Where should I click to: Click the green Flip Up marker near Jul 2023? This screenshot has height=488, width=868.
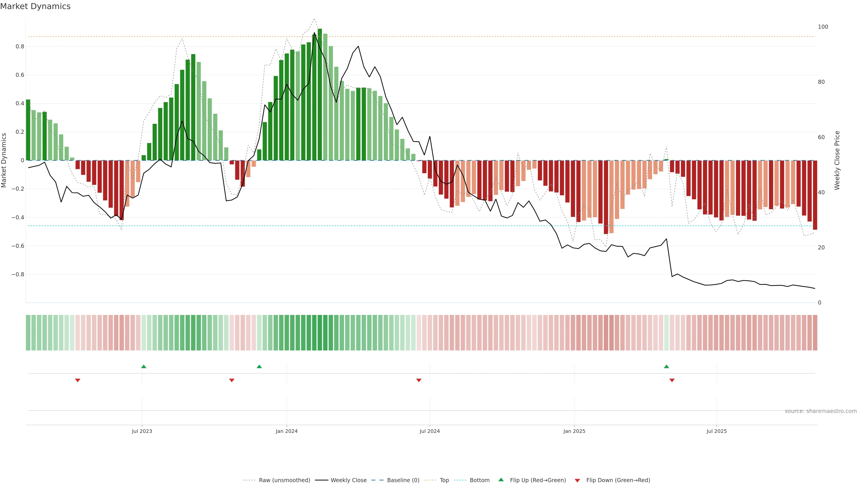(144, 366)
